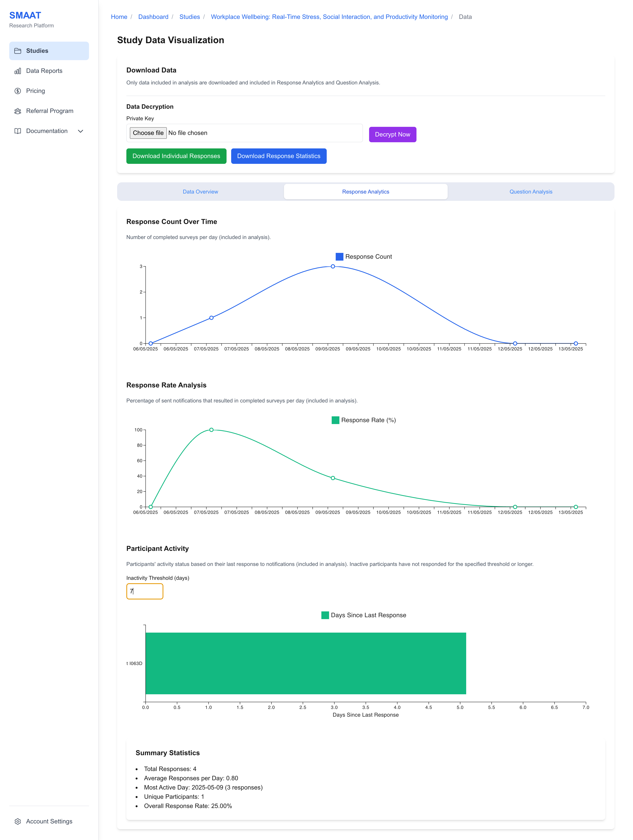
Task: Select the Studies folder icon in sidebar
Action: [18, 51]
